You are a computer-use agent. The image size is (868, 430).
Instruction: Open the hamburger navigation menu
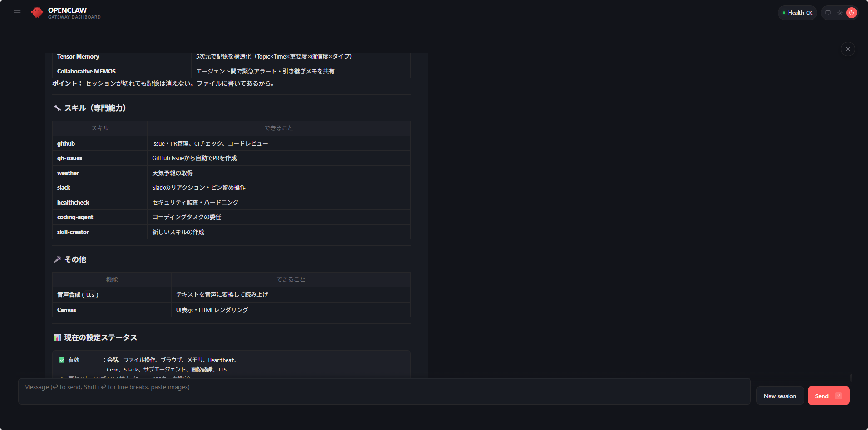pos(17,13)
